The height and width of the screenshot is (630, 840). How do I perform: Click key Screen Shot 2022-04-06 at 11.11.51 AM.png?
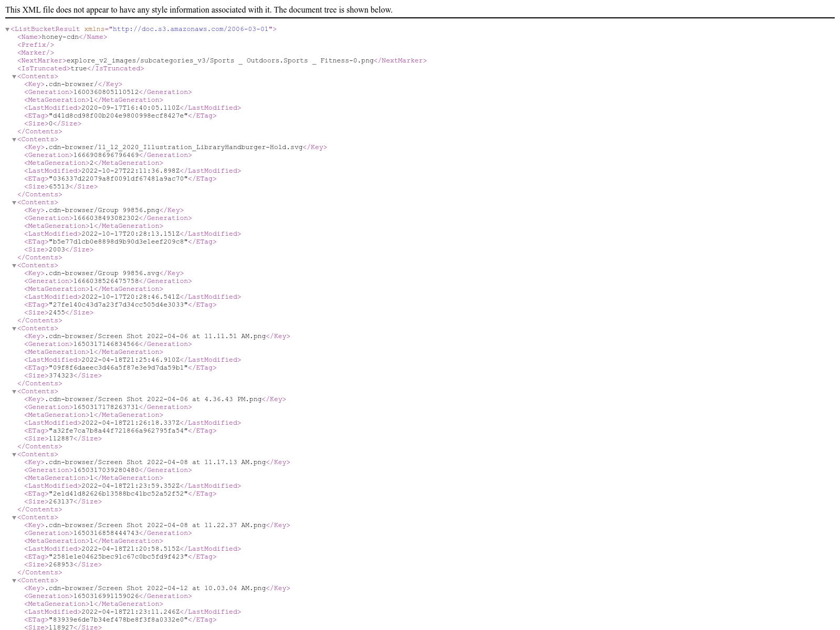[155, 336]
